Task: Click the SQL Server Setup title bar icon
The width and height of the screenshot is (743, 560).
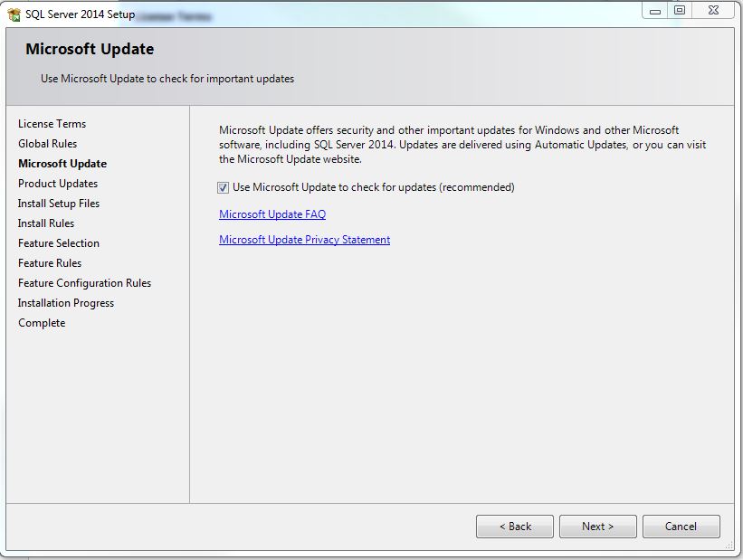Action: click(x=14, y=14)
